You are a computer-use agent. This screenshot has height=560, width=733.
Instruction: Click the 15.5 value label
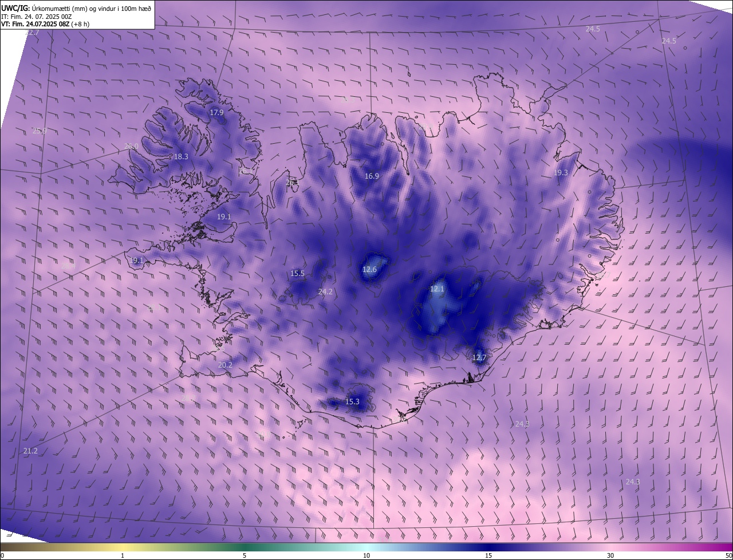[297, 273]
